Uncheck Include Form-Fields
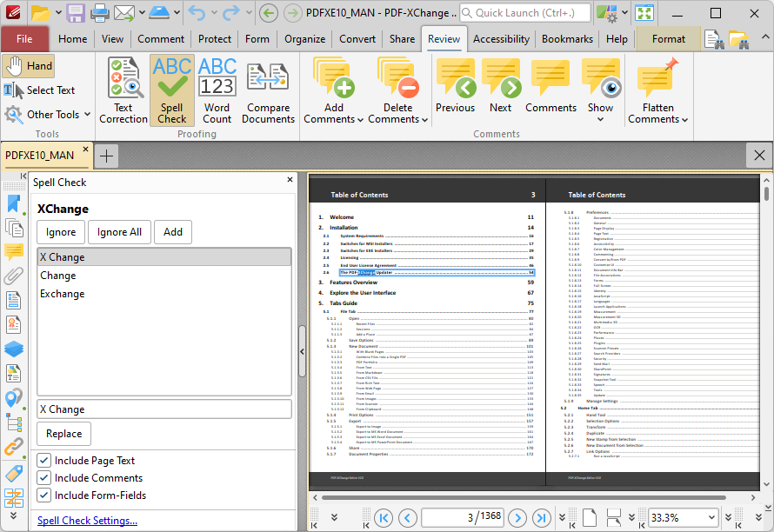Screen dimensions: 774x532 click(x=44, y=495)
